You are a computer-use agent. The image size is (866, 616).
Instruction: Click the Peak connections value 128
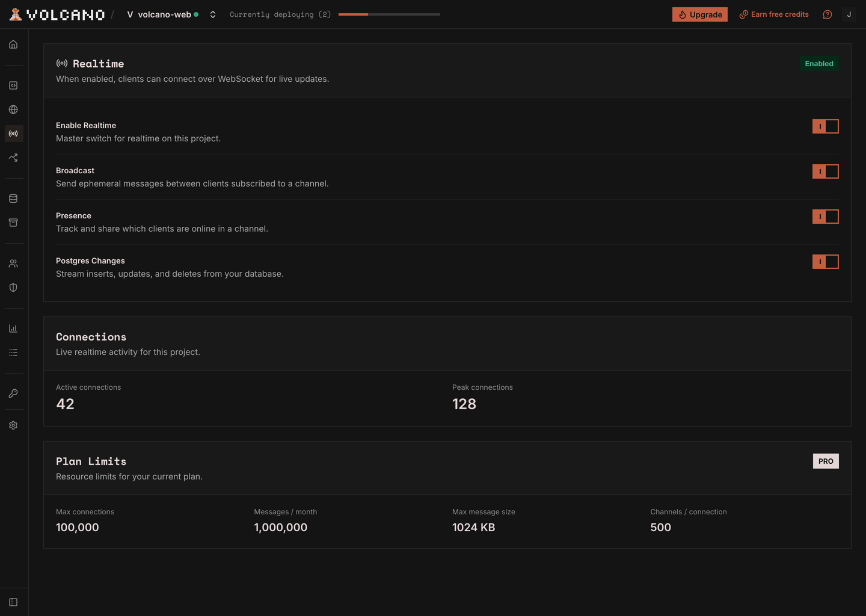click(x=464, y=404)
